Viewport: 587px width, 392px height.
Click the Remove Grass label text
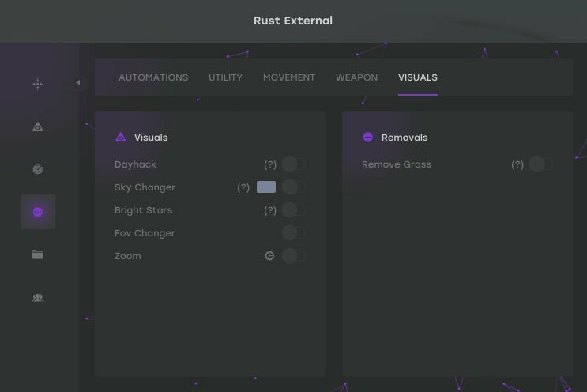tap(397, 164)
